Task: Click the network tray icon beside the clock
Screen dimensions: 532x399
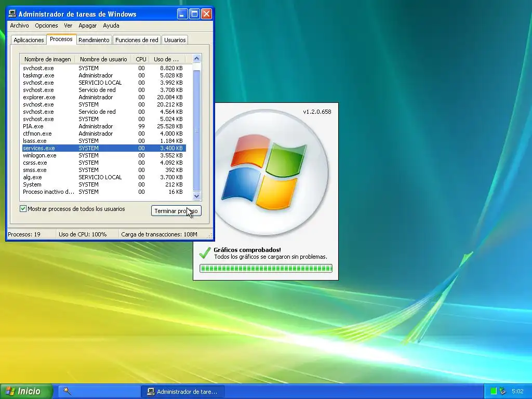Action: (x=502, y=391)
